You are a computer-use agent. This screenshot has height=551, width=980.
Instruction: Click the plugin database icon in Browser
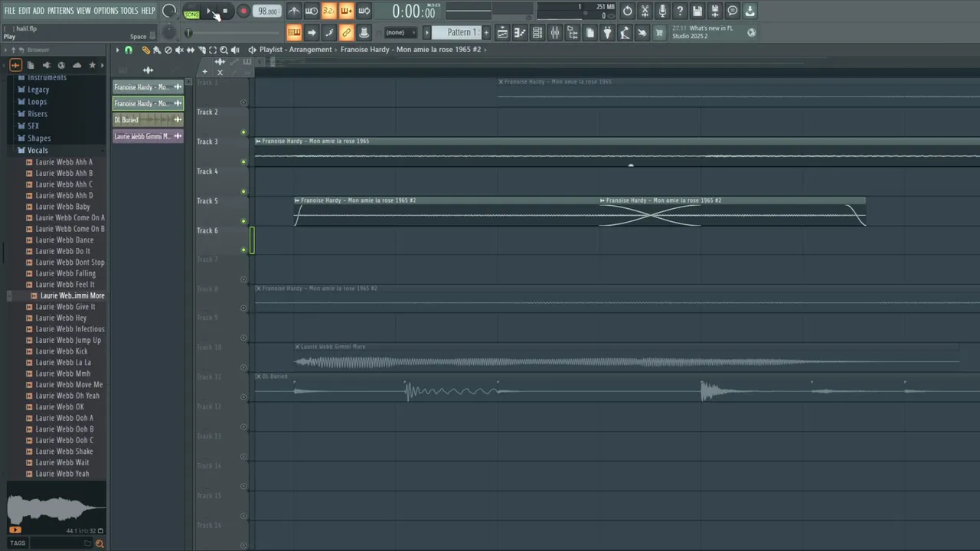coord(47,65)
